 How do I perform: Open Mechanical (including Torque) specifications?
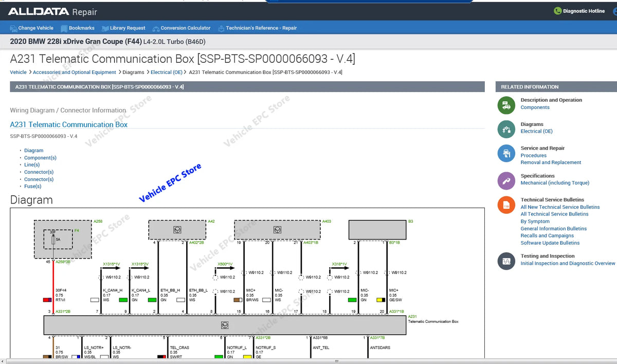click(x=555, y=183)
